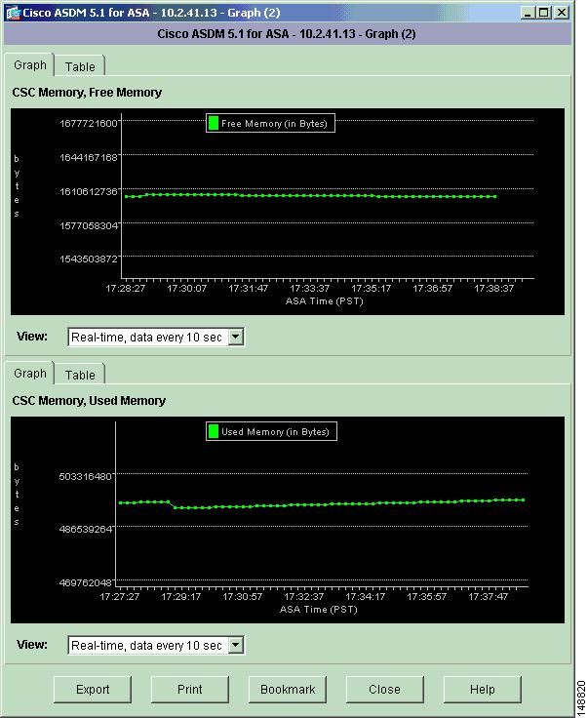
Task: Click the 17:31:47 time label
Action: 248,289
